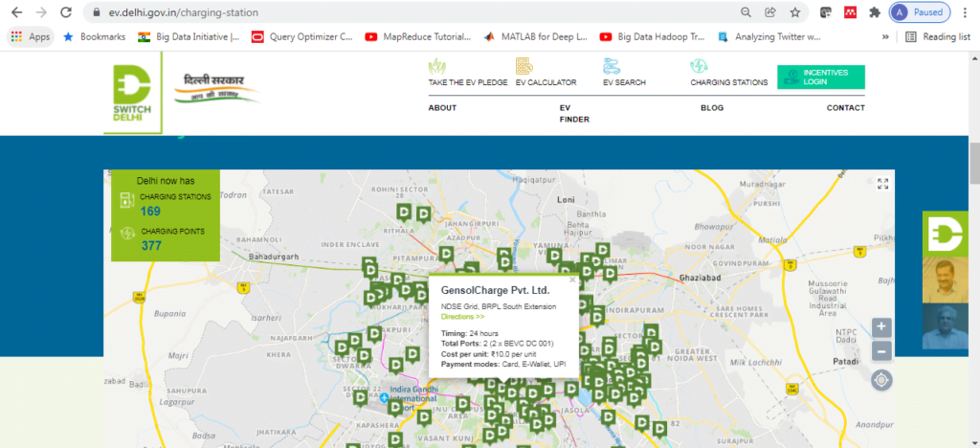980x448 pixels.
Task: Click the site security lock icon
Action: [96, 11]
